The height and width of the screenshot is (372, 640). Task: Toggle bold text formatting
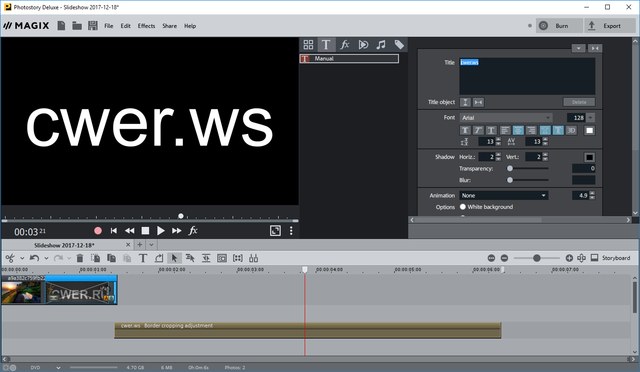pyautogui.click(x=465, y=130)
